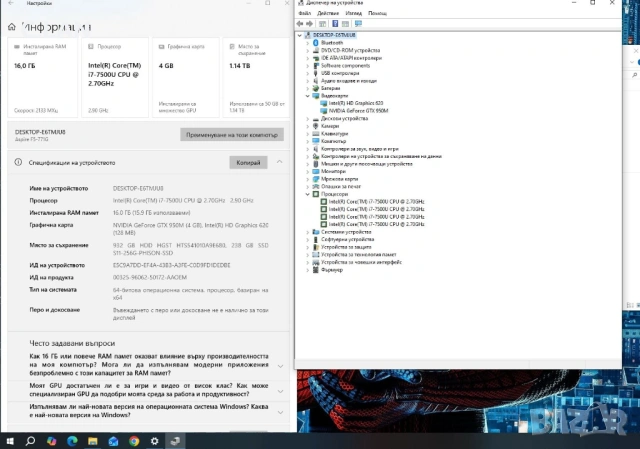Select the Компютър category icon
This screenshot has height=449, width=640.
pos(316,141)
